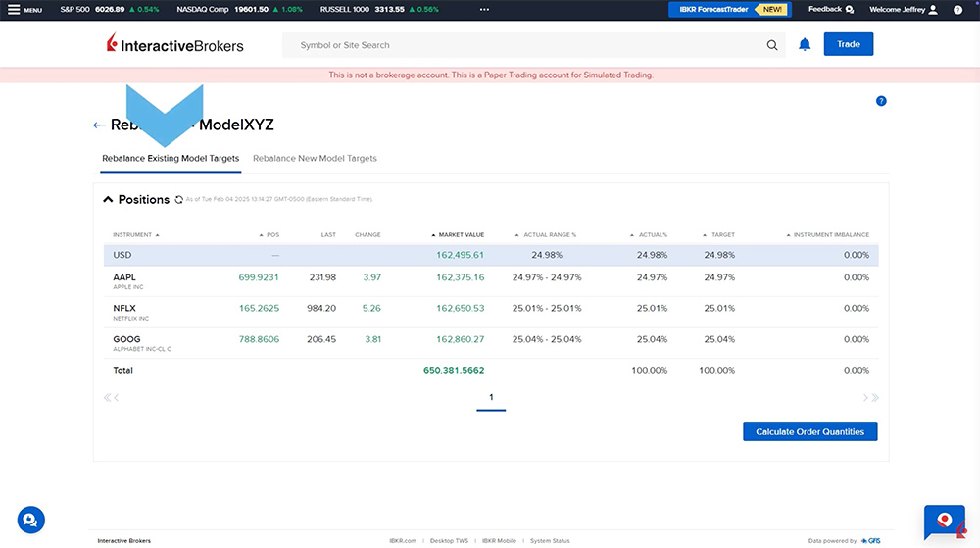
Task: Switch to Rebalance New Model Targets tab
Action: pos(315,158)
